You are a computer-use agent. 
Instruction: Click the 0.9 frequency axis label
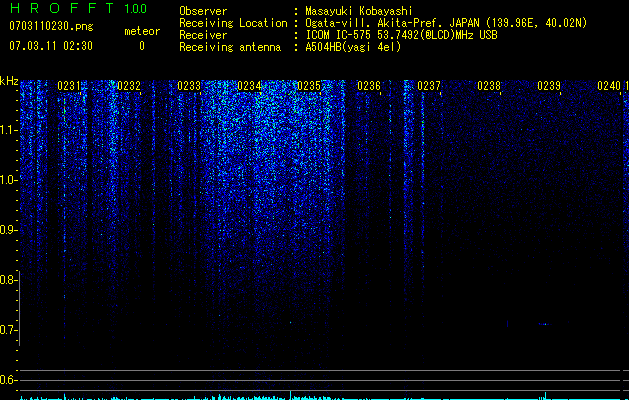pyautogui.click(x=8, y=230)
